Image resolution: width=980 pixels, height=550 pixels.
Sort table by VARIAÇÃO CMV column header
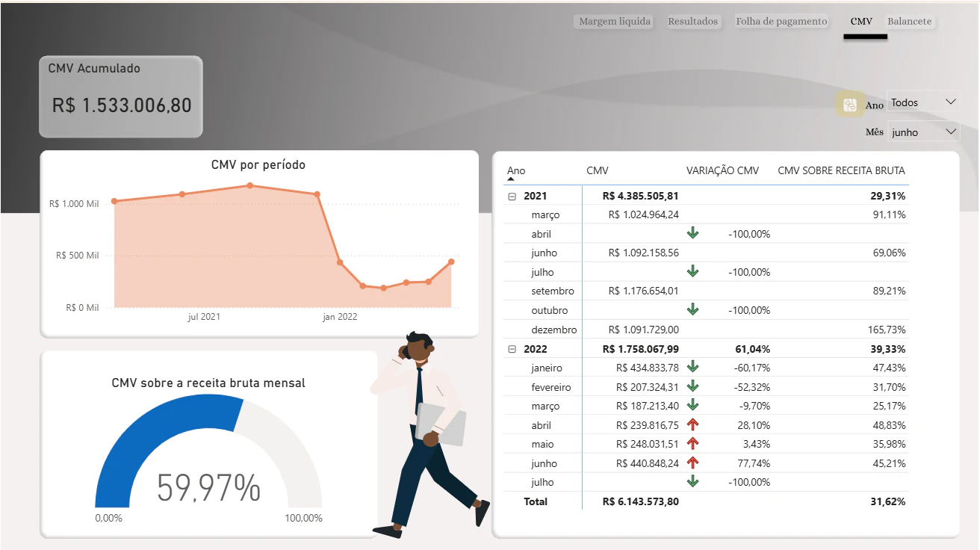click(x=722, y=171)
